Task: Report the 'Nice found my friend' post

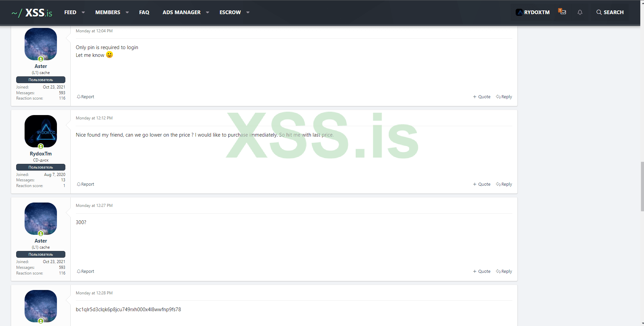Action: coord(86,184)
